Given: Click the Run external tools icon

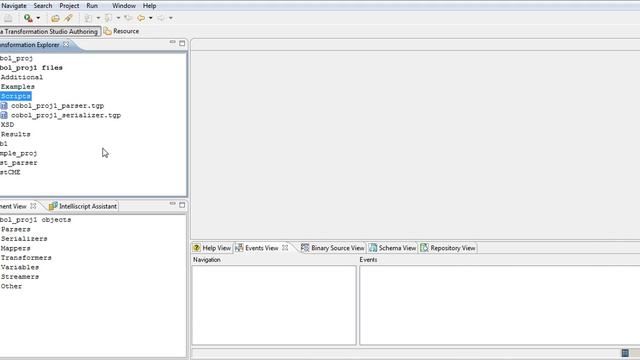Looking at the screenshot, I should [28, 18].
